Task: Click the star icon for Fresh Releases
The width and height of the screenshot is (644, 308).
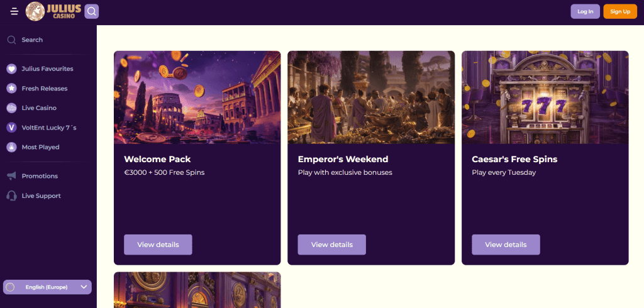Action: (11, 89)
